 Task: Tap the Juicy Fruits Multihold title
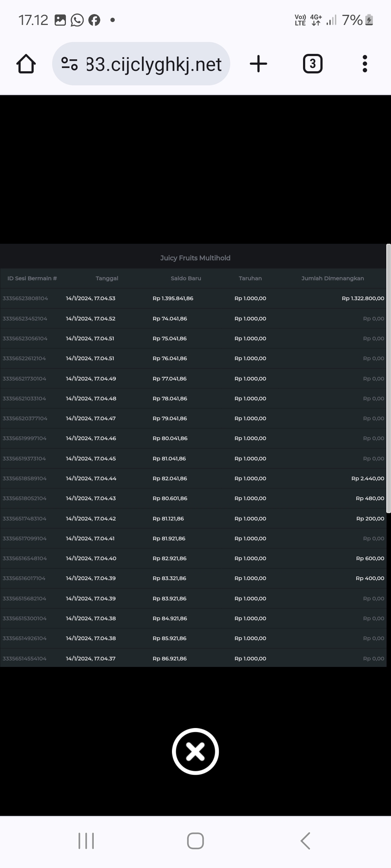tap(195, 258)
